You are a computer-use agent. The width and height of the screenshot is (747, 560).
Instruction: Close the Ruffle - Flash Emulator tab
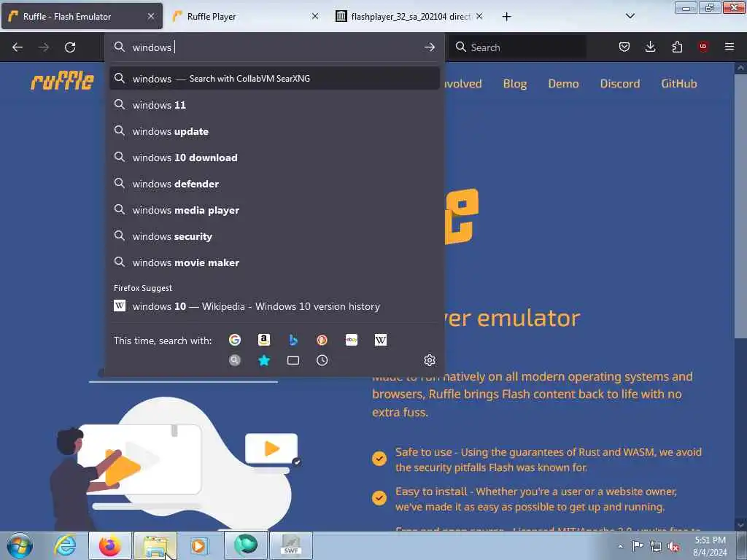150,16
